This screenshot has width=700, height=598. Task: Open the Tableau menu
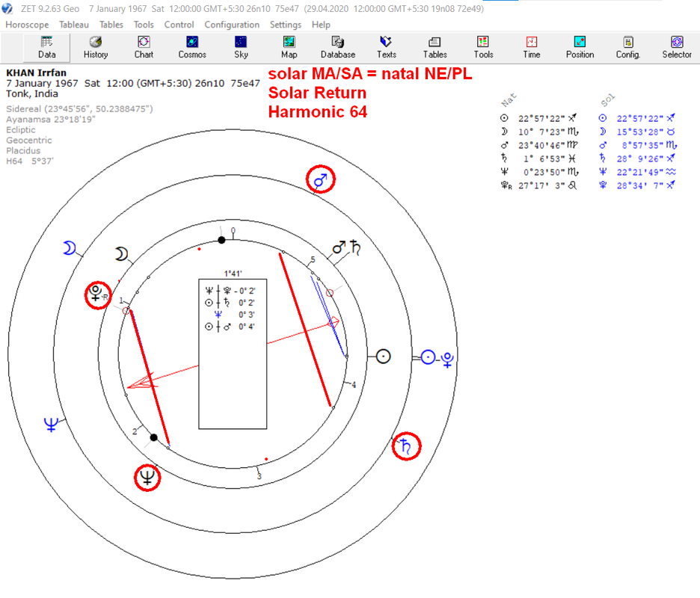(73, 25)
